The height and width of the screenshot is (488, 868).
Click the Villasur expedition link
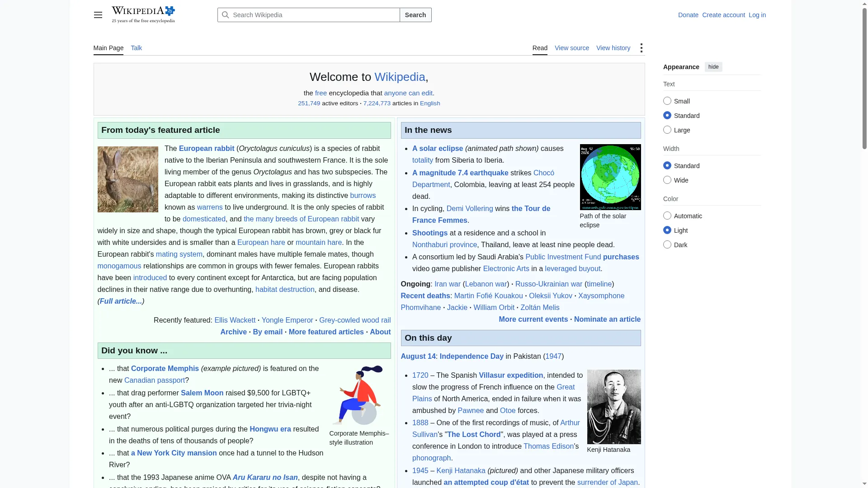511,375
